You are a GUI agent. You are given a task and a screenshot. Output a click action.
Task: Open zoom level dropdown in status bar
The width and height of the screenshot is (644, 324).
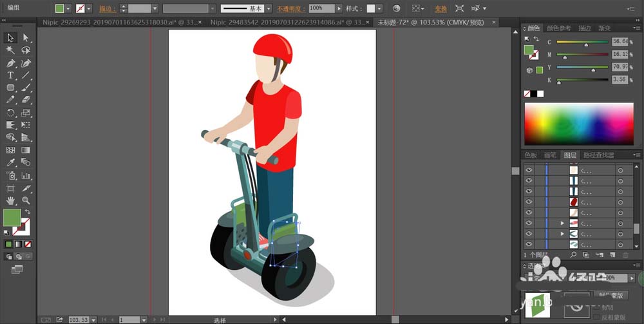93,319
